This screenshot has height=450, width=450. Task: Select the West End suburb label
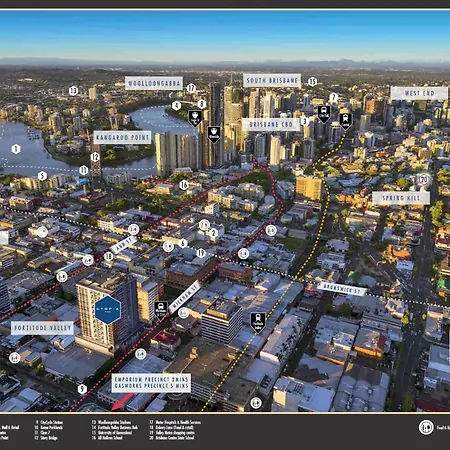419,93
